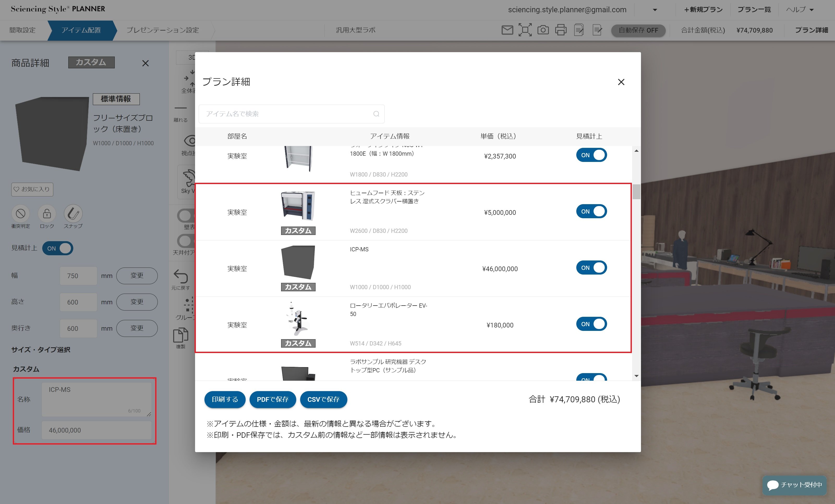Click 変更 button for 奥行き
Viewport: 835px width, 504px height.
click(137, 328)
